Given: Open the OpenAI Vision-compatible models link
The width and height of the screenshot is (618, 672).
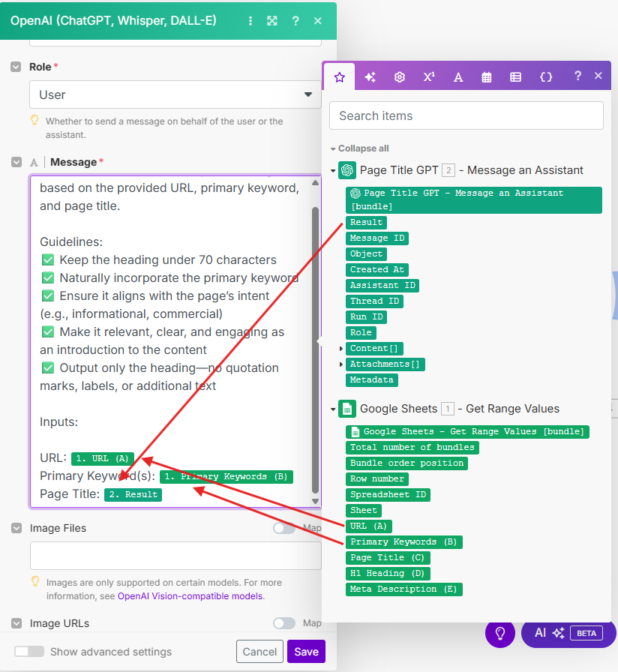Looking at the screenshot, I should pyautogui.click(x=190, y=596).
